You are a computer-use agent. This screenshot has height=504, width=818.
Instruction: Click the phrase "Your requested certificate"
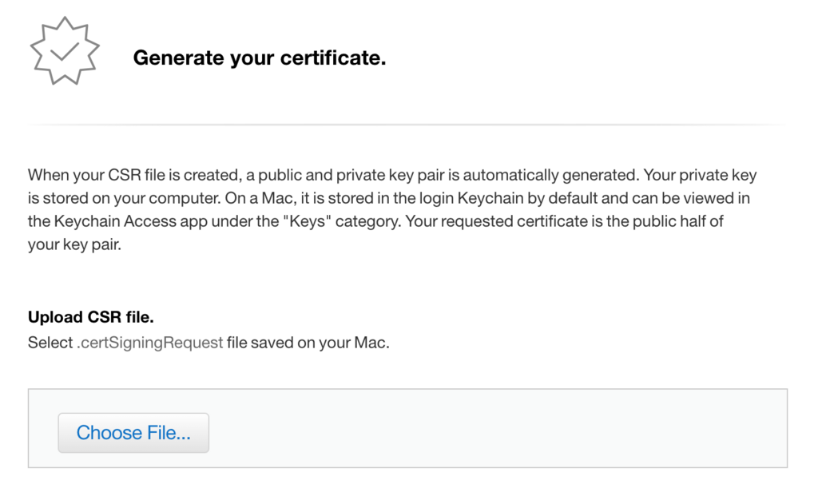click(497, 221)
